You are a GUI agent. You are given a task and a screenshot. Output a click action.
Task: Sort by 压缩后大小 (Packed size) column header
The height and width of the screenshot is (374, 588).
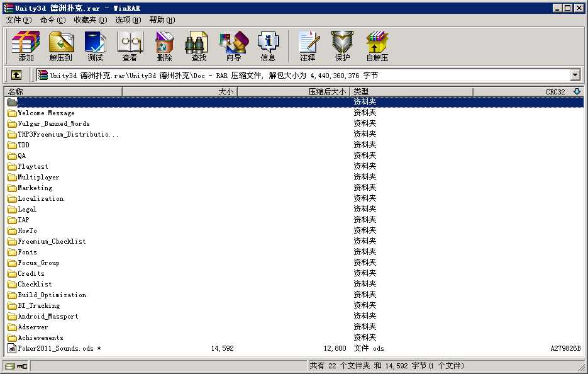tap(294, 92)
